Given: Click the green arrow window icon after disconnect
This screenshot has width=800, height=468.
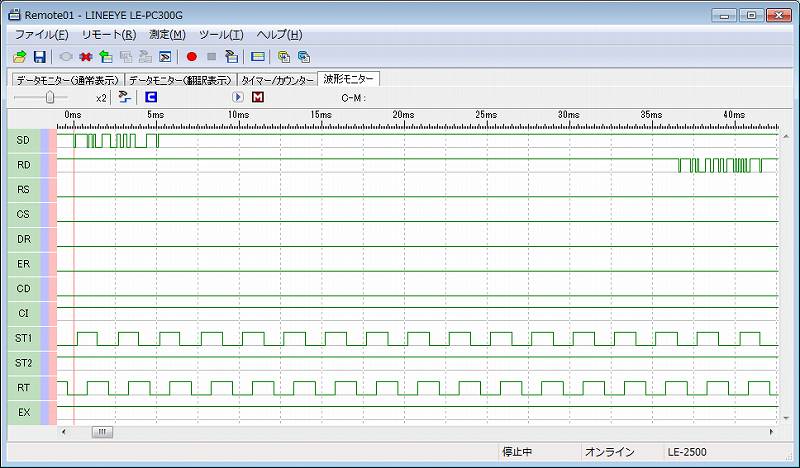Looking at the screenshot, I should (106, 57).
